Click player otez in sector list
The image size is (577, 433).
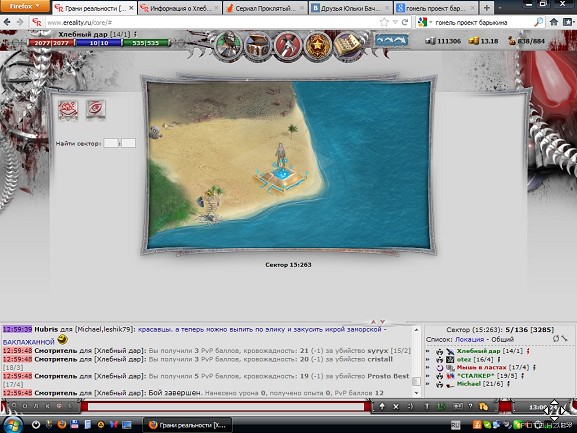click(464, 359)
